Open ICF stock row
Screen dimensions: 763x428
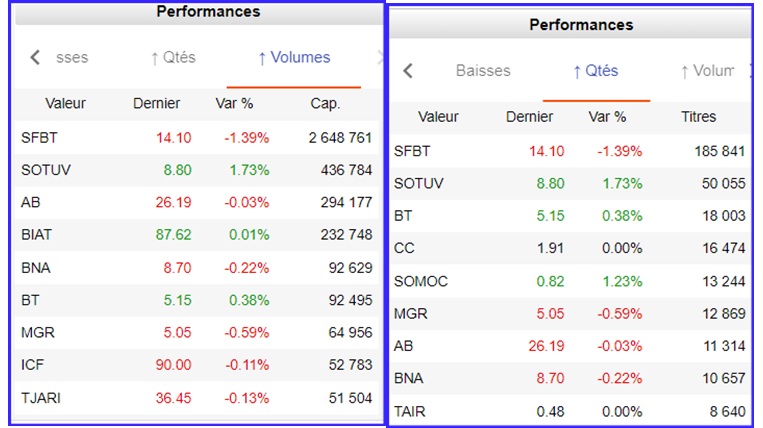coord(32,365)
